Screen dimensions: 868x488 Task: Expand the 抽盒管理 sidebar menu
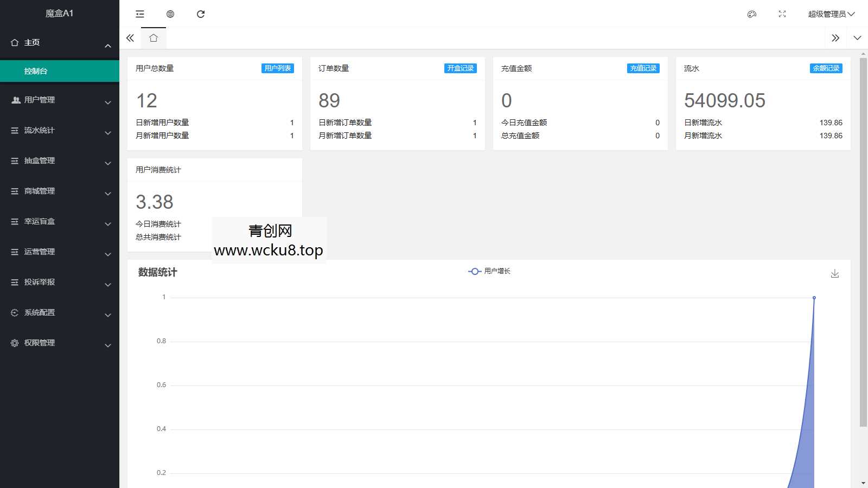point(60,161)
